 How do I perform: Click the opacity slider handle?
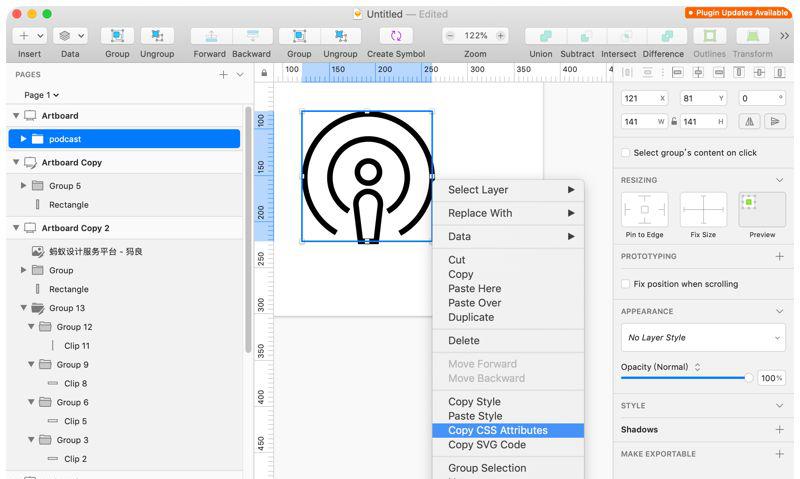[x=748, y=377]
